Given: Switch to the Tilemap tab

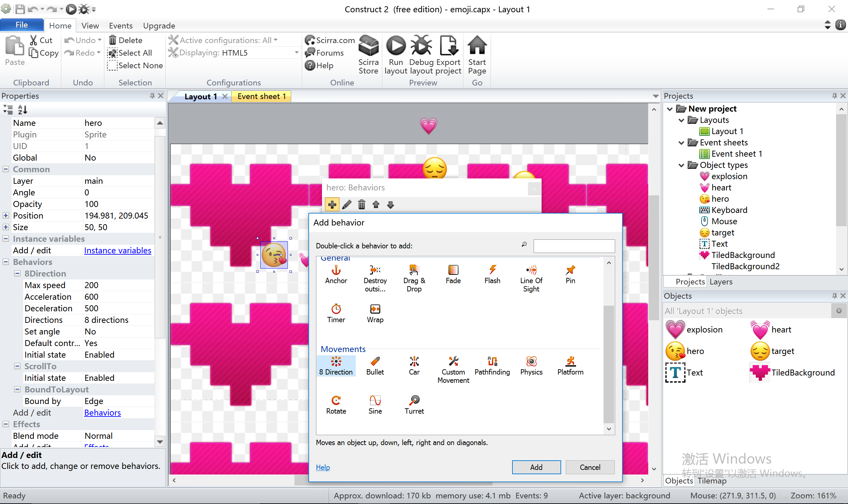Looking at the screenshot, I should point(712,481).
